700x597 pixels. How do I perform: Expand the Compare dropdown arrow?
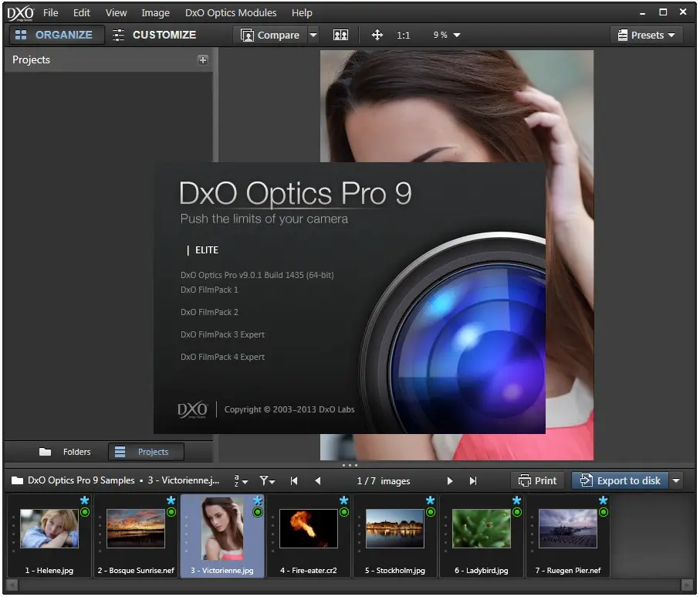click(x=313, y=35)
